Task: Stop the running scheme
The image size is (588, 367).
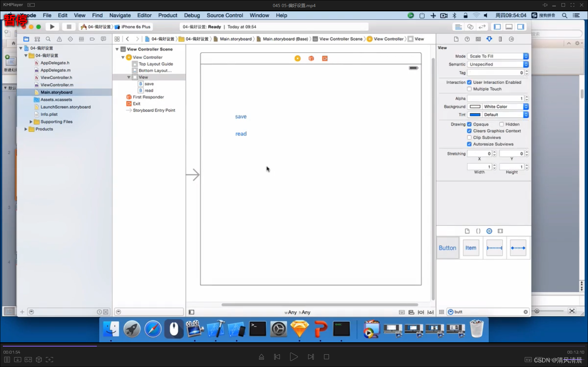Action: 69,27
